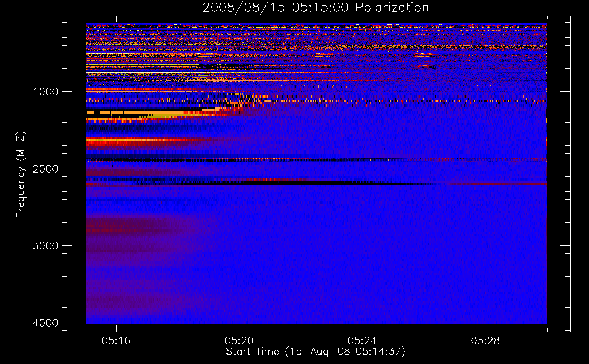Click the 3000 frequency tick label
Viewport: 589px width, 364px height.
click(x=46, y=246)
